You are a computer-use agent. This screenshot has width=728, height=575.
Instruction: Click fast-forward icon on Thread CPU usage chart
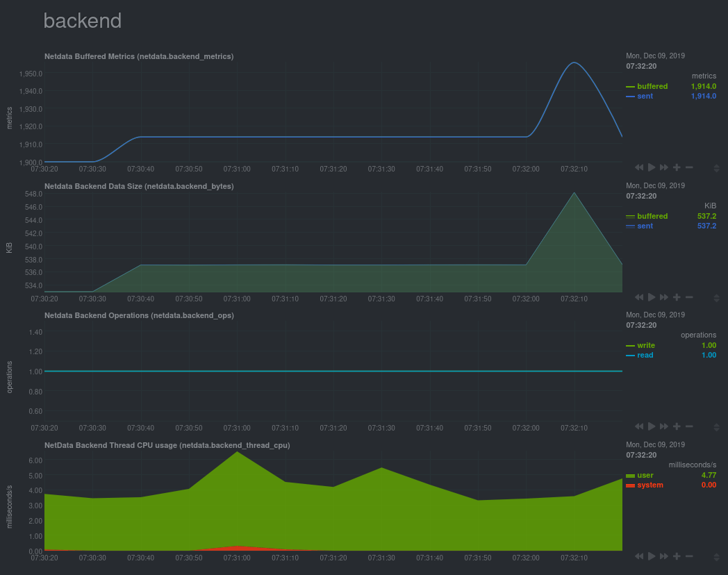click(x=664, y=556)
